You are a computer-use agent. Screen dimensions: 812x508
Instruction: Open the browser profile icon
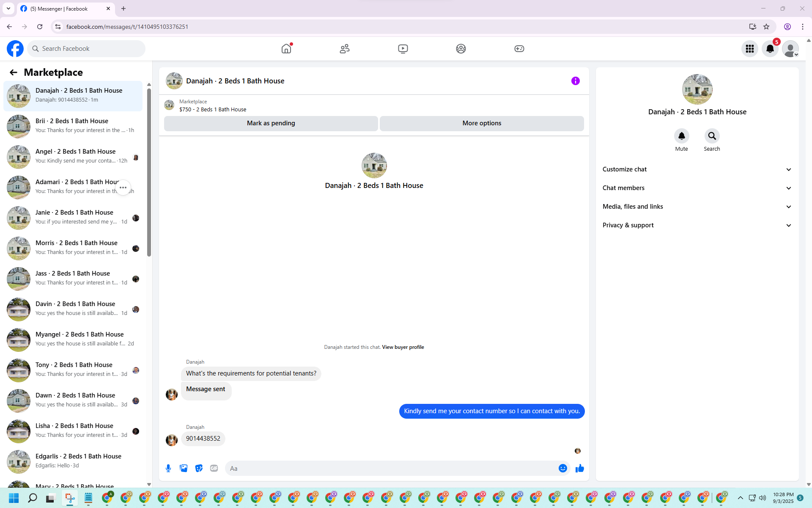click(x=787, y=27)
